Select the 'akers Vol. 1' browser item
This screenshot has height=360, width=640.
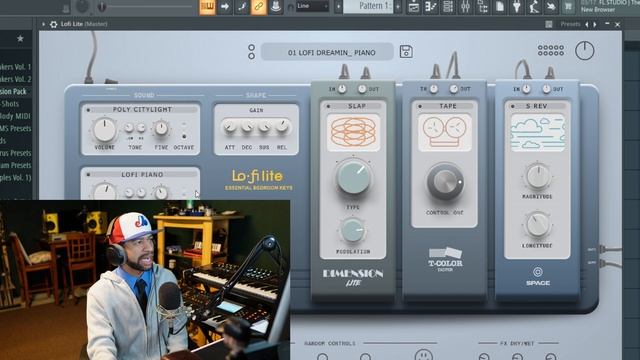coord(16,67)
